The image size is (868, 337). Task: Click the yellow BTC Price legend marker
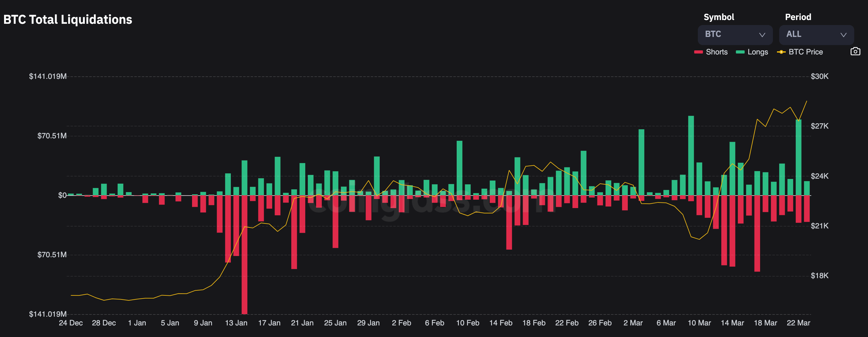(781, 52)
